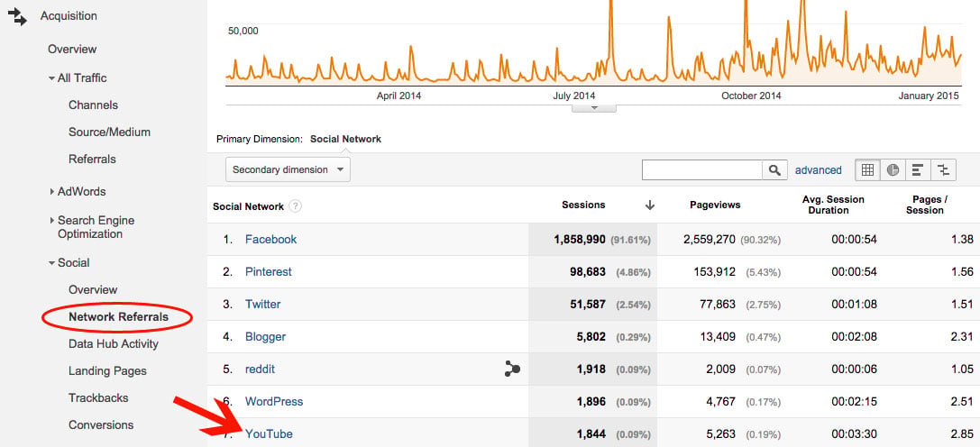Viewport: 980px width, 447px height.
Task: Switch to data table view icon
Action: (867, 169)
